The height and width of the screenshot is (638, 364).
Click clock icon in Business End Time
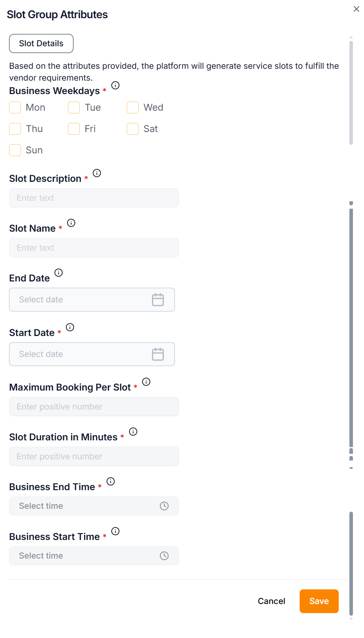pos(164,506)
